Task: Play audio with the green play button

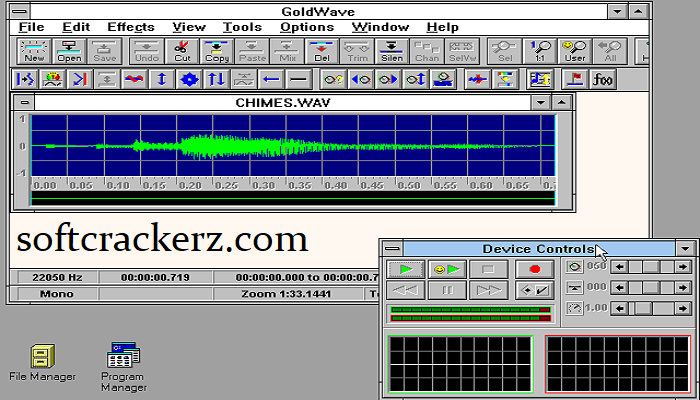Action: click(405, 269)
